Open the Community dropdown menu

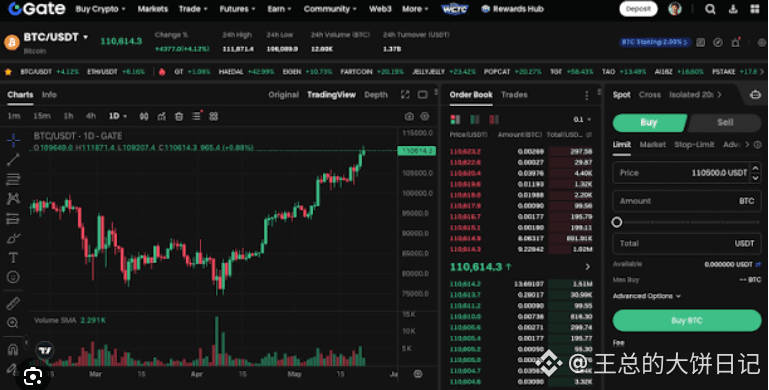coord(330,9)
